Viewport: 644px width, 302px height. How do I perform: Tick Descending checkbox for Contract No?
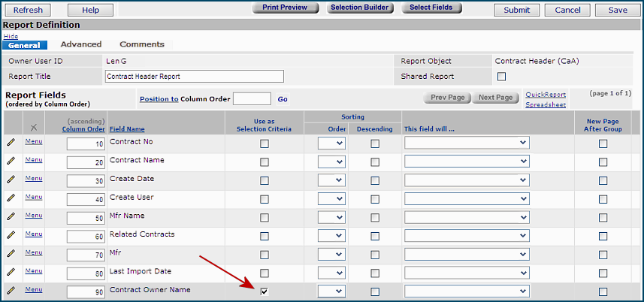(x=375, y=143)
